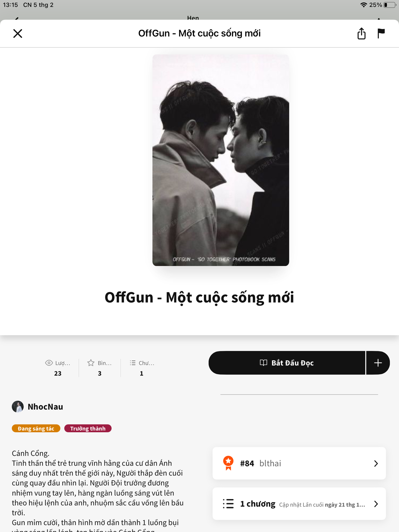Tap the star votes icon
Viewport: 399px width, 532px height.
tap(91, 363)
